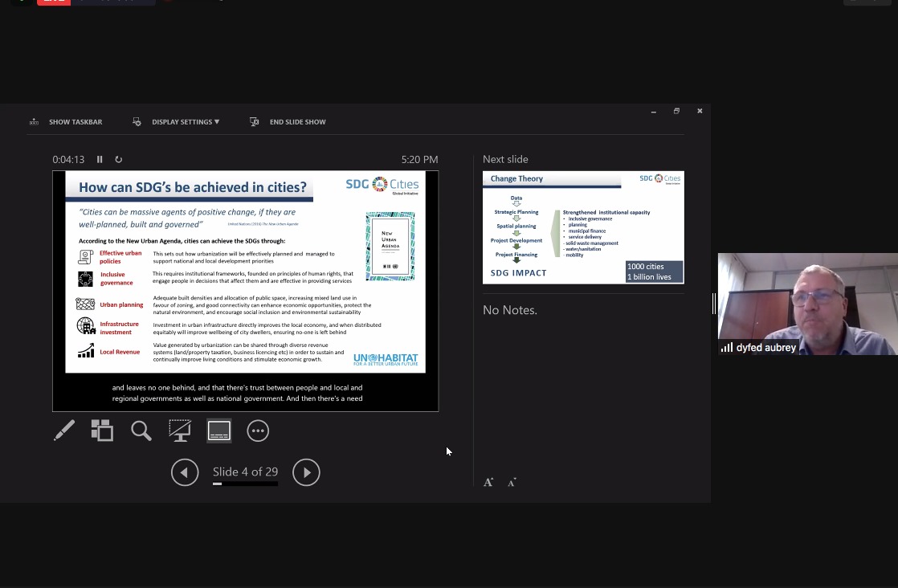898x588 pixels.
Task: Select the 'Slide 4 of 29' counter
Action: click(x=245, y=472)
